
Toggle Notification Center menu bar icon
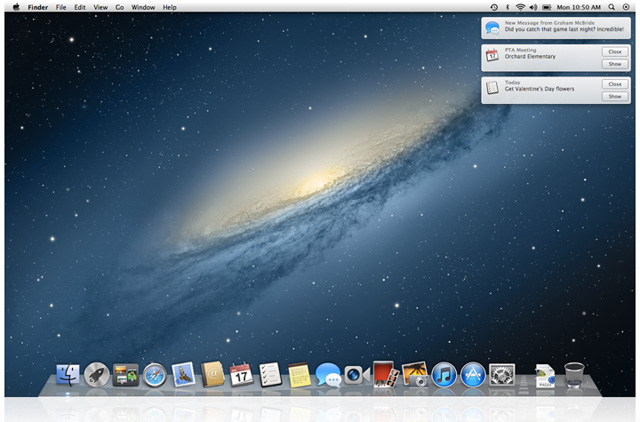(x=626, y=7)
